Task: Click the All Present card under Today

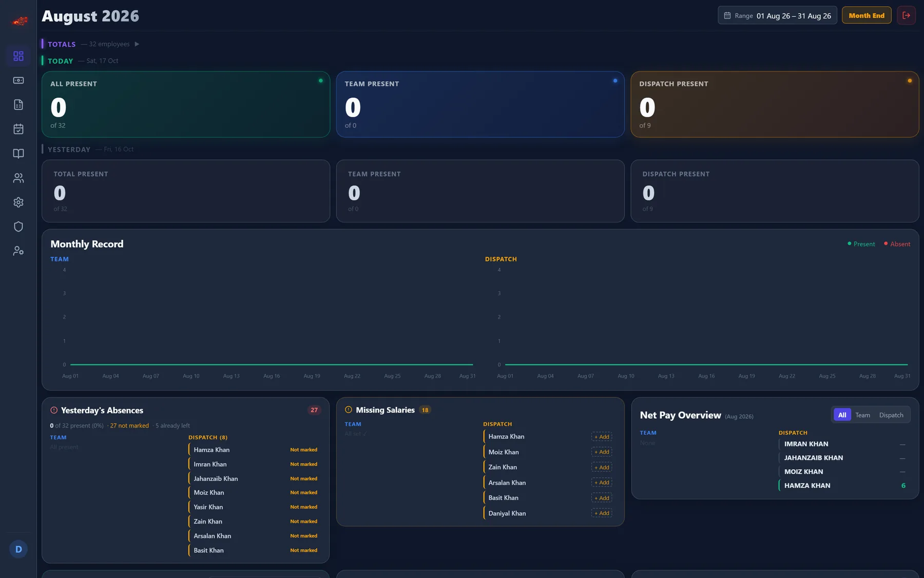Action: tap(186, 104)
